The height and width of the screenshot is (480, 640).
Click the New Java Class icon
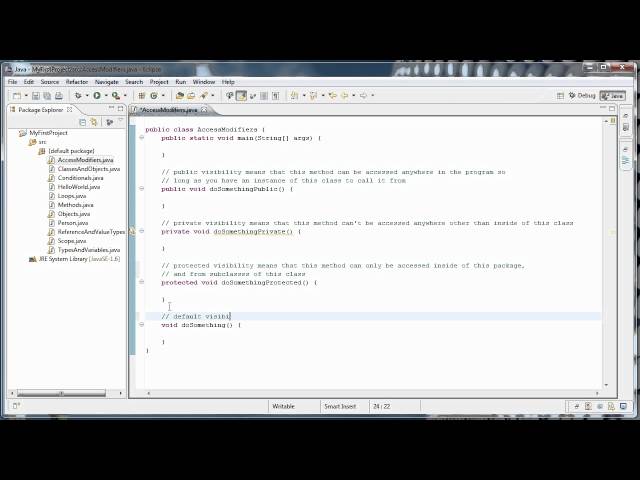154,96
